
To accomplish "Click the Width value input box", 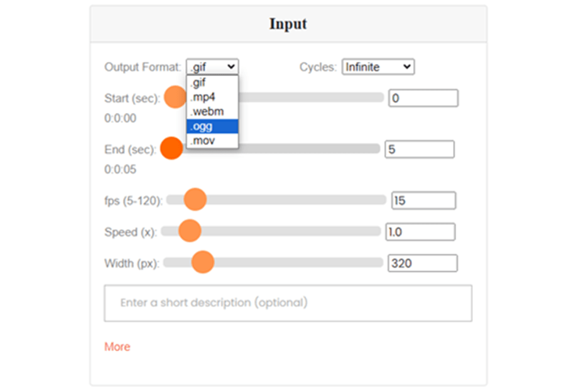I will pos(422,263).
